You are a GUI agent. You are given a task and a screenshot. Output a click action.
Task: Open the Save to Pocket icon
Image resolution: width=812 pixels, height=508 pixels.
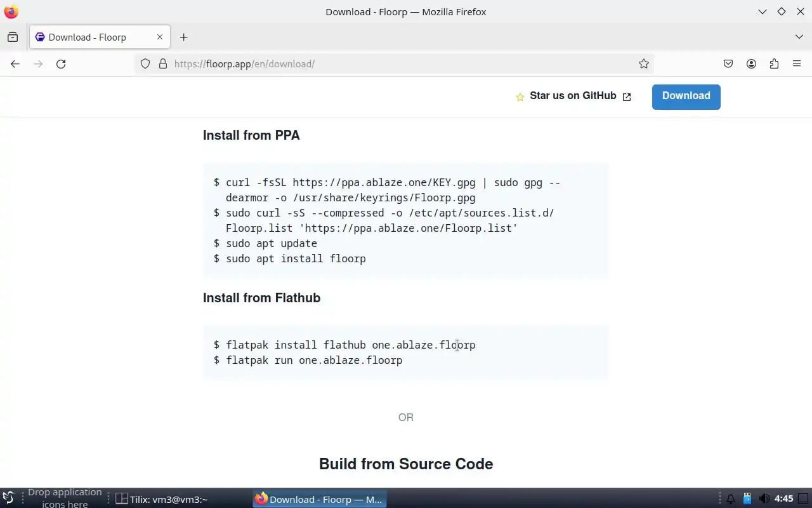click(x=728, y=63)
